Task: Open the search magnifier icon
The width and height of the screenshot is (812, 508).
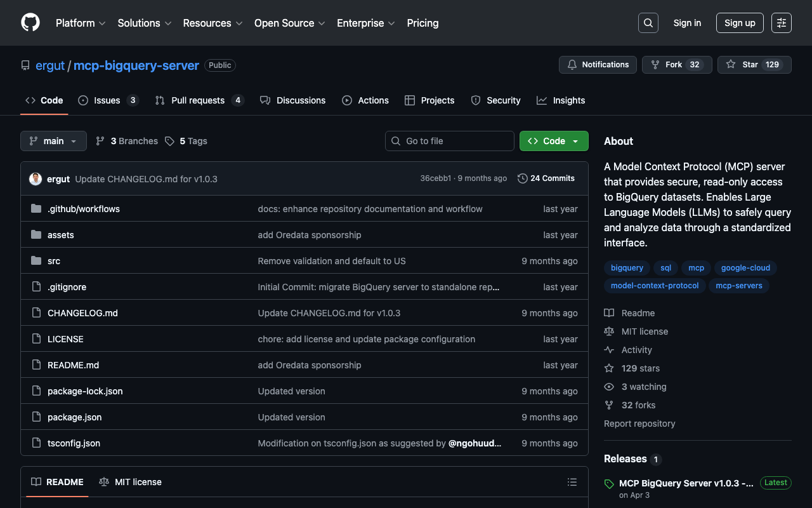Action: click(648, 23)
